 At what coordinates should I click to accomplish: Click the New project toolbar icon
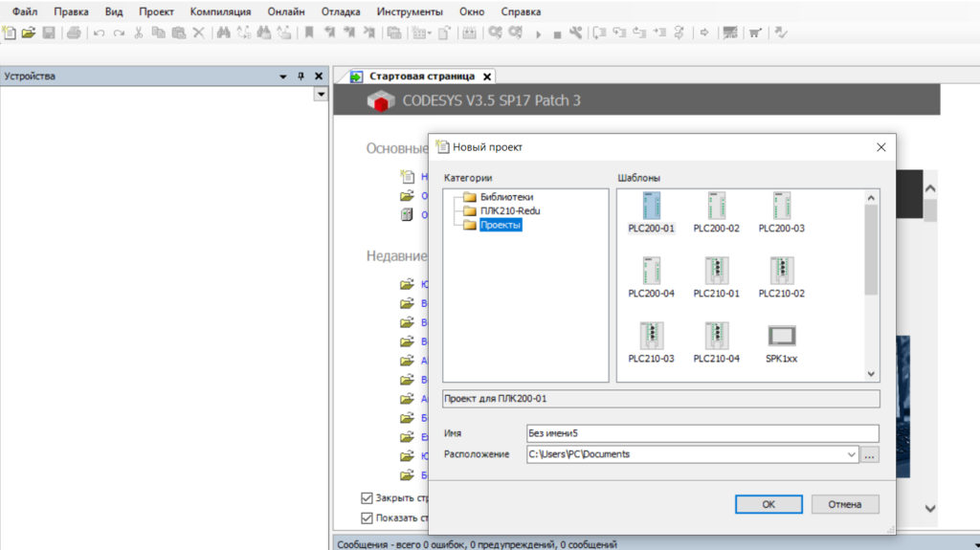[x=9, y=33]
